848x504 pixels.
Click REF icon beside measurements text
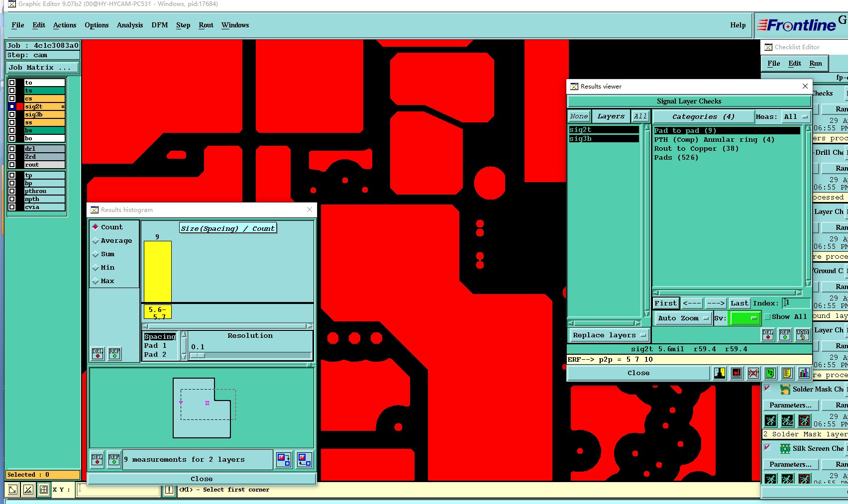pos(114,460)
